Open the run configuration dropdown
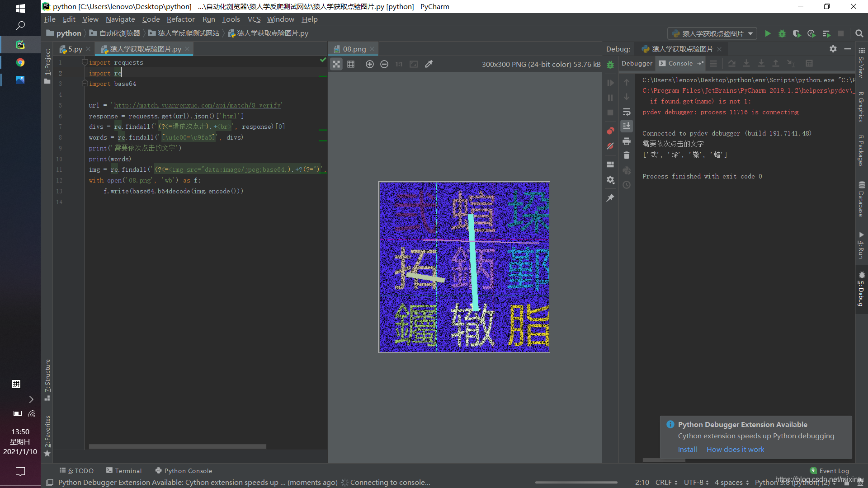The height and width of the screenshot is (488, 868). pos(712,33)
